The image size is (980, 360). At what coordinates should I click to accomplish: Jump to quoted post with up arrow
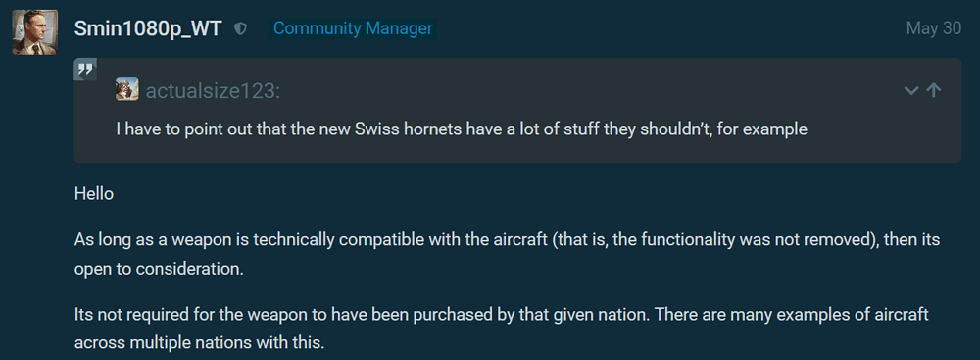(934, 90)
